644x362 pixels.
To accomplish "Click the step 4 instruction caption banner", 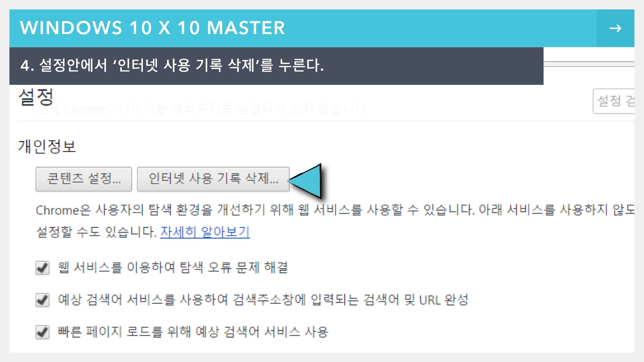I will coord(276,66).
